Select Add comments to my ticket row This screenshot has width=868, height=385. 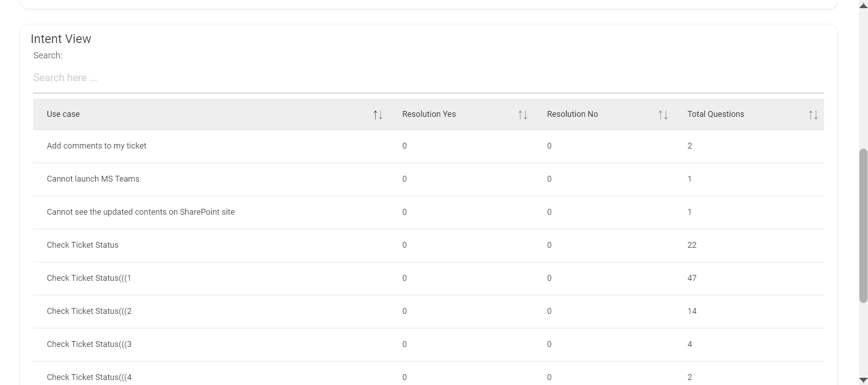[x=97, y=146]
